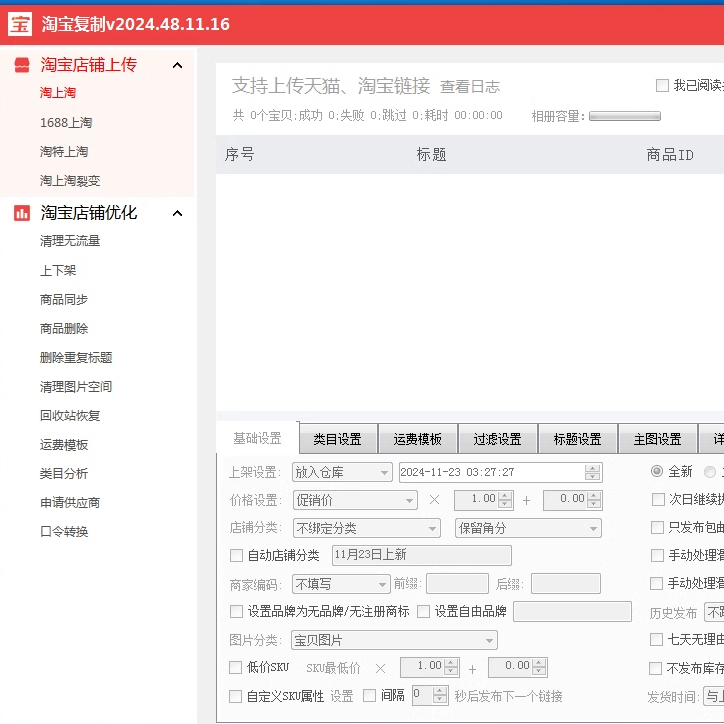Switch to the 过滤设置 tab
This screenshot has height=724, width=724.
tap(497, 439)
